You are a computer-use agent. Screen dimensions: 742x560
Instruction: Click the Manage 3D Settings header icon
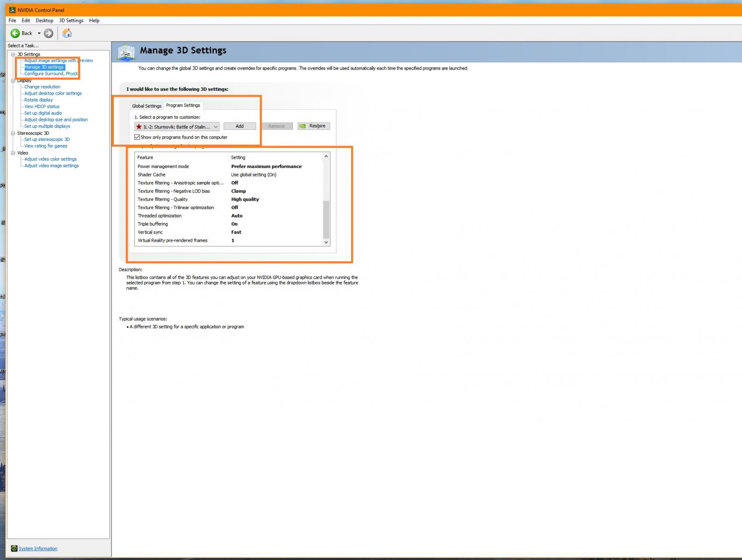[x=126, y=52]
